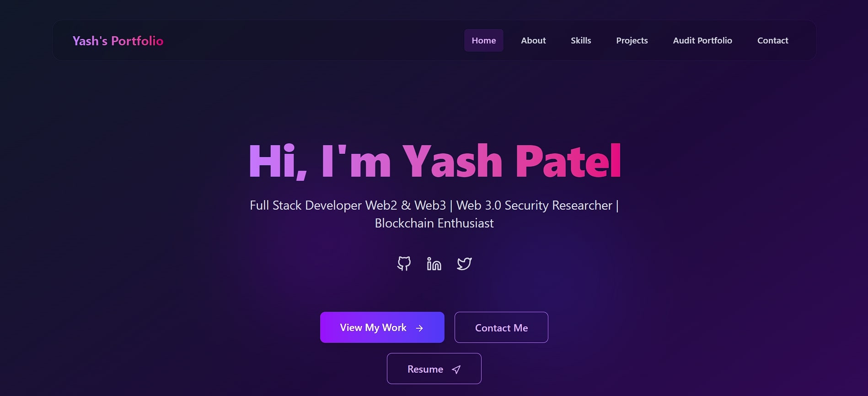The image size is (868, 396).
Task: Click the Yash's Portfolio logo text
Action: 118,41
